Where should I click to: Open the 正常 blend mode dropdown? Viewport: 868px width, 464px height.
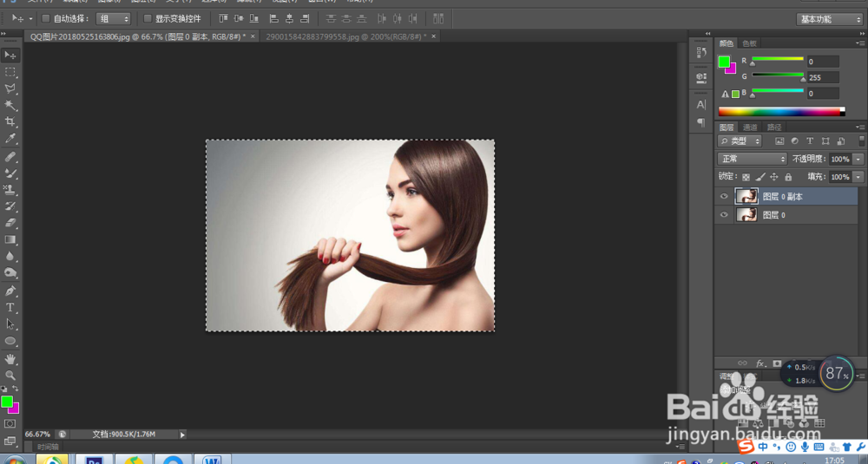pyautogui.click(x=753, y=159)
